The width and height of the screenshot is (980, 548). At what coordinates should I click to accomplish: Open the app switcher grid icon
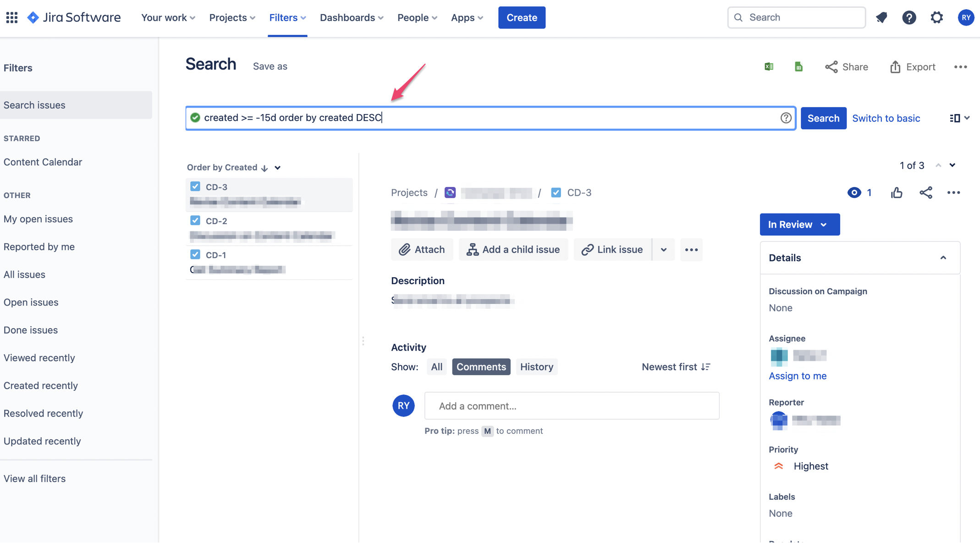(x=12, y=17)
